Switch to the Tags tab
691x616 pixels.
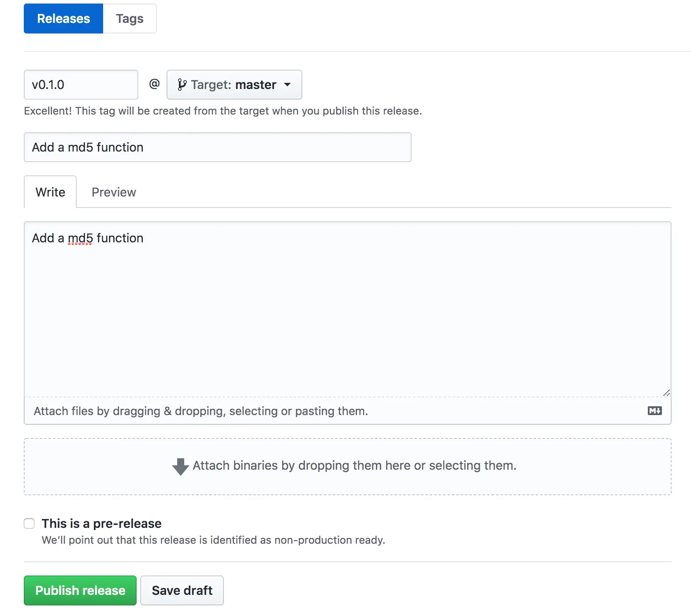(130, 19)
